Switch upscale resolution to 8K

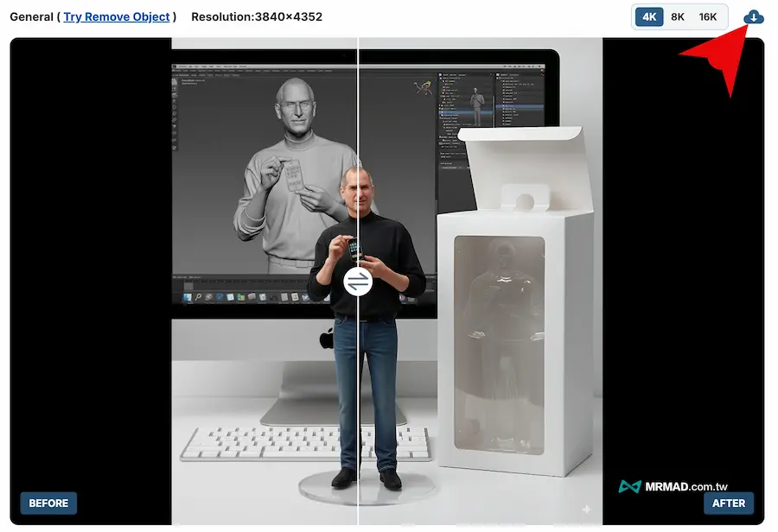point(678,17)
